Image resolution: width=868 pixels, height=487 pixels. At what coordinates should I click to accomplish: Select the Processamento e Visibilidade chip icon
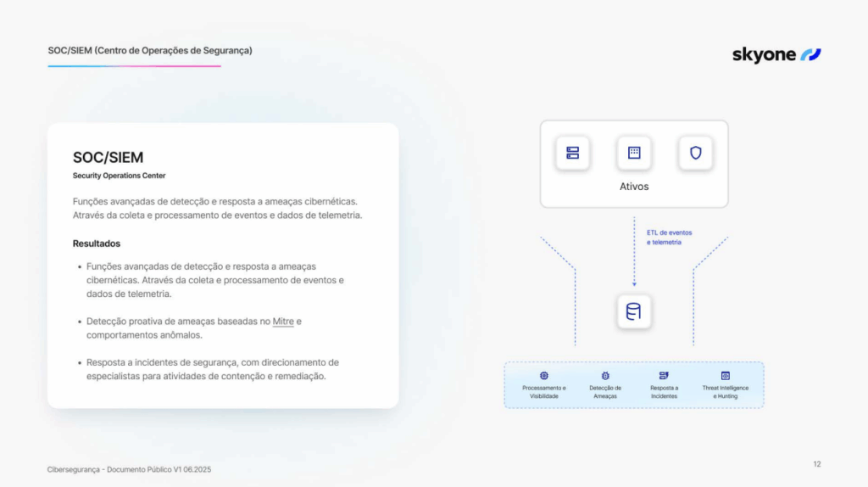544,375
